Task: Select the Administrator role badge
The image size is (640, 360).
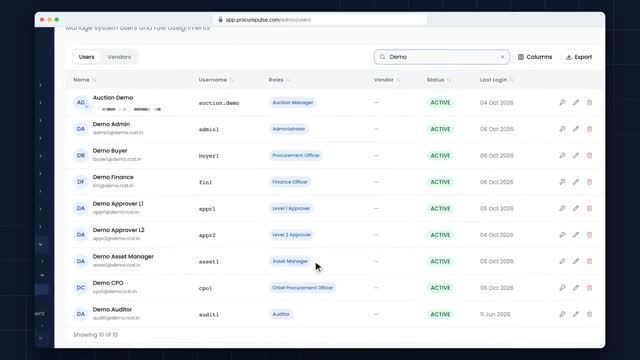Action: pyautogui.click(x=289, y=129)
